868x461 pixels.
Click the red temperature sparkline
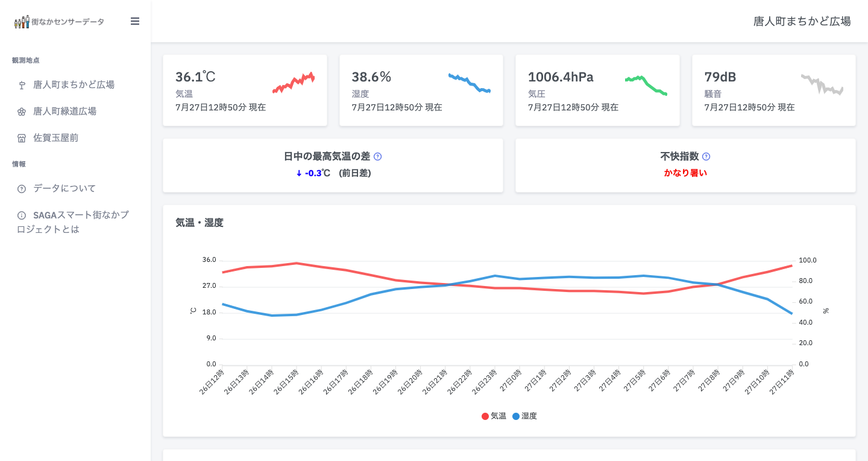tap(294, 83)
